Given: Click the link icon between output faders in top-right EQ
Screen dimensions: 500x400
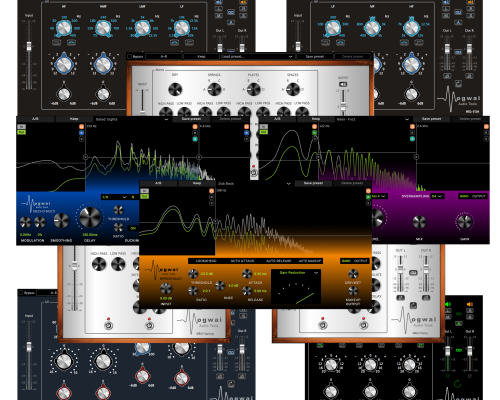Looking at the screenshot, I should point(458,52).
